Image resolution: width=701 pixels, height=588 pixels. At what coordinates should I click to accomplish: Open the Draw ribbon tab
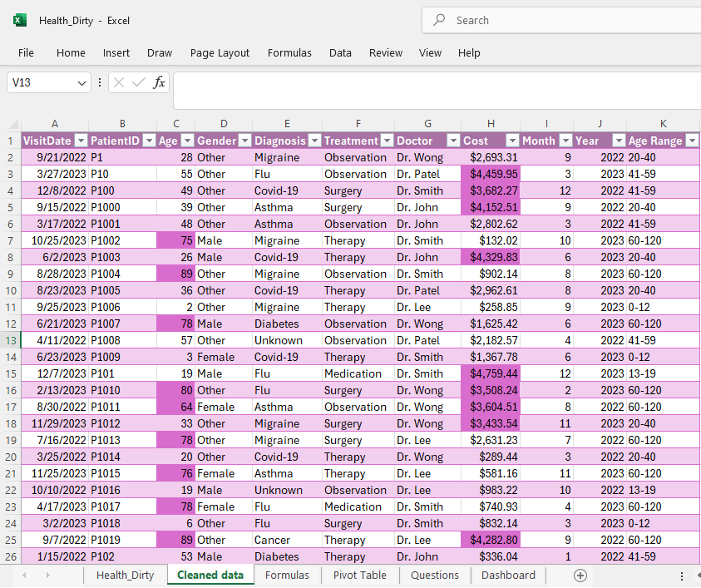(160, 52)
